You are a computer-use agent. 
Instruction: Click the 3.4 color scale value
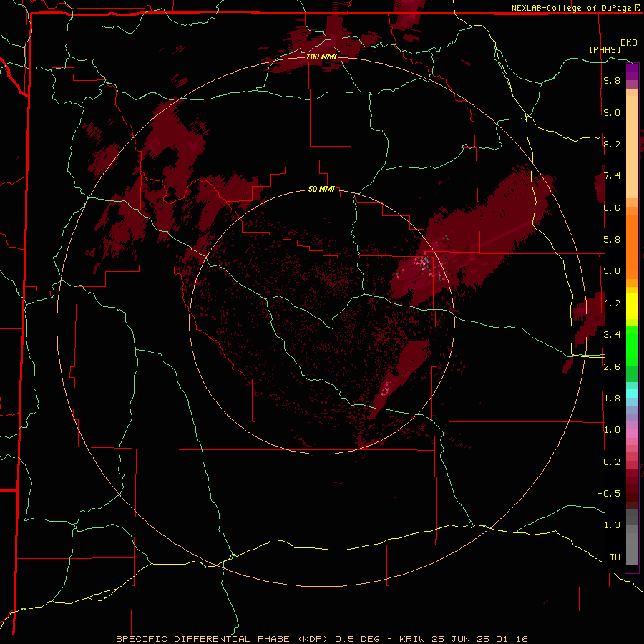(x=612, y=335)
